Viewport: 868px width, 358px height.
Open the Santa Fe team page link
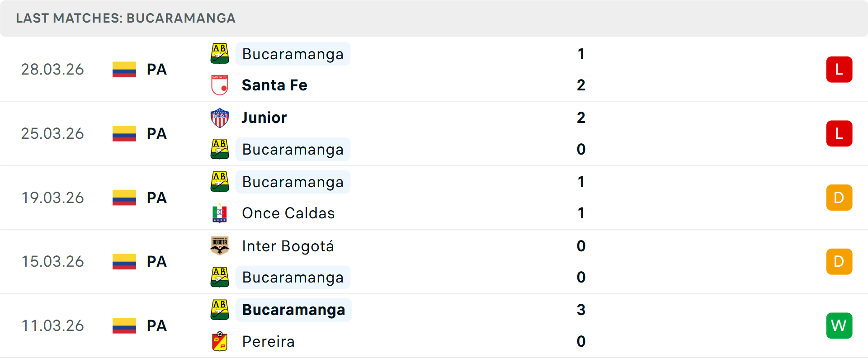(x=274, y=85)
